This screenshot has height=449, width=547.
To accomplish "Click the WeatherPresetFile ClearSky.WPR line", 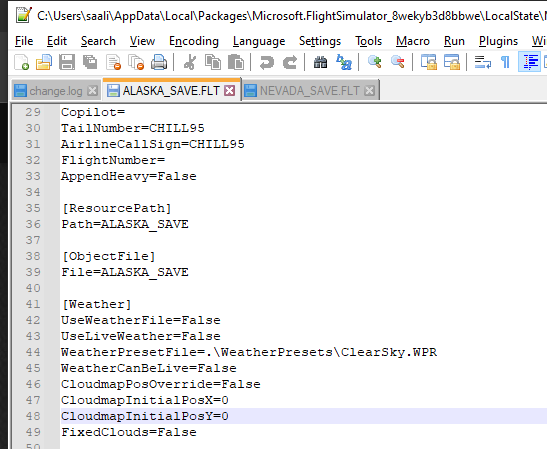I will click(249, 352).
